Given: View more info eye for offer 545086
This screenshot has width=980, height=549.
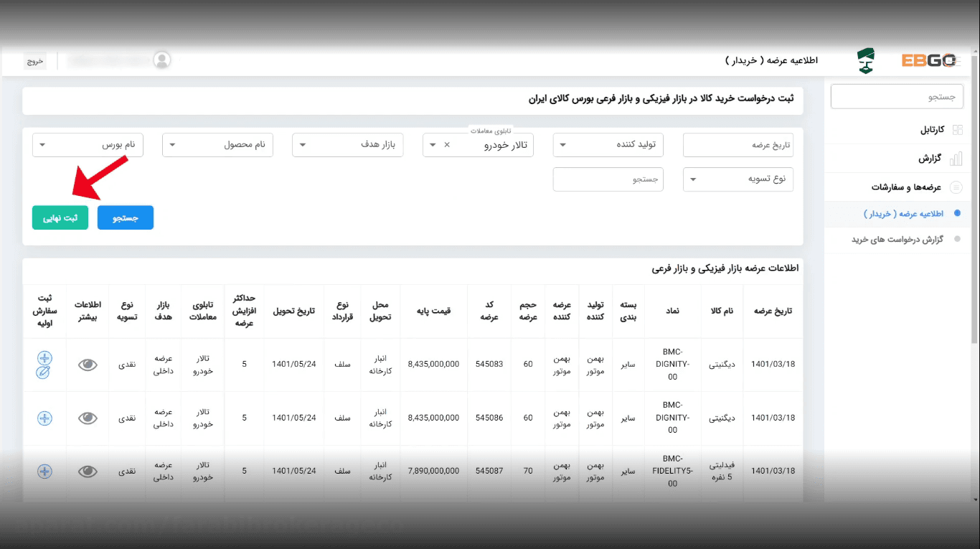Looking at the screenshot, I should (88, 418).
